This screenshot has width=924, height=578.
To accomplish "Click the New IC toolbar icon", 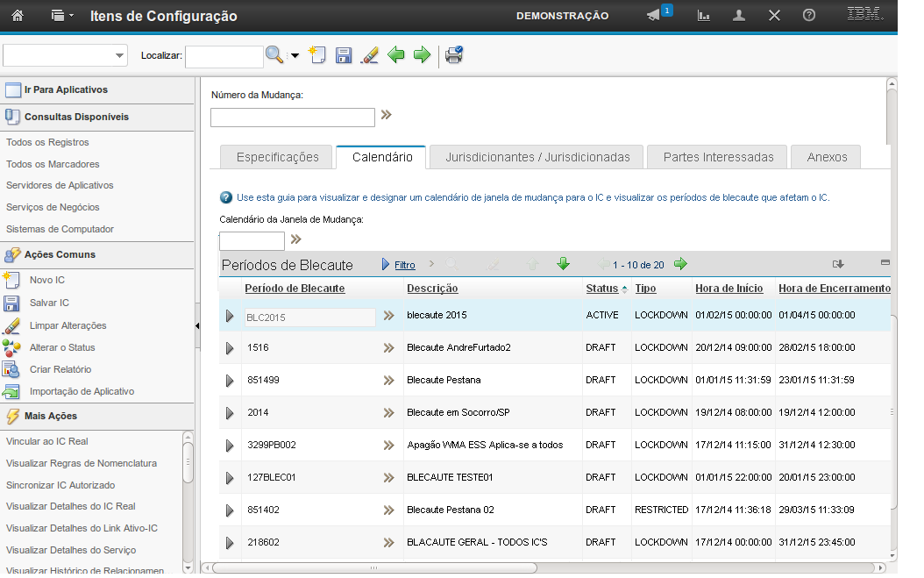I will click(x=317, y=56).
